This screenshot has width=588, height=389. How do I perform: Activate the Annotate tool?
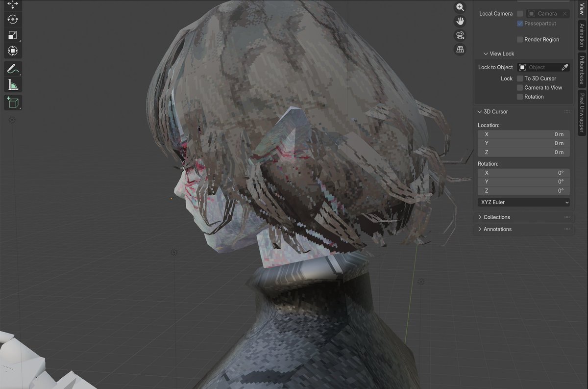pyautogui.click(x=13, y=68)
